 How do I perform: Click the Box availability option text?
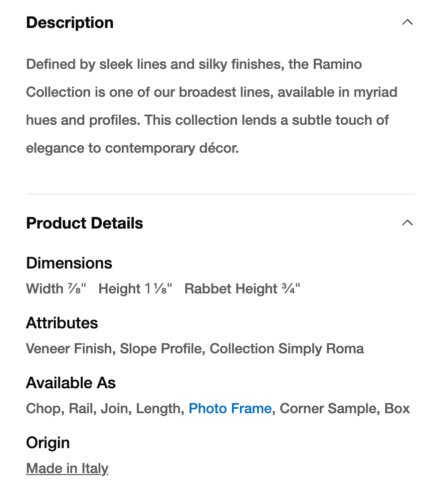click(x=397, y=409)
